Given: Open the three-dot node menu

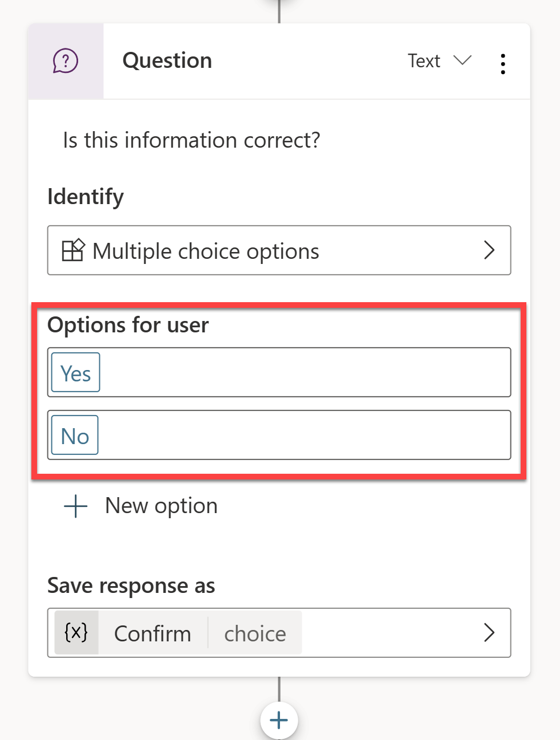Looking at the screenshot, I should click(x=502, y=64).
